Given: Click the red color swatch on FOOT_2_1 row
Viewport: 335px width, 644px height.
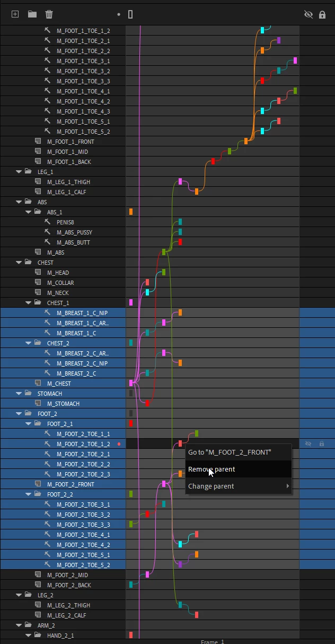Looking at the screenshot, I should coord(131,424).
